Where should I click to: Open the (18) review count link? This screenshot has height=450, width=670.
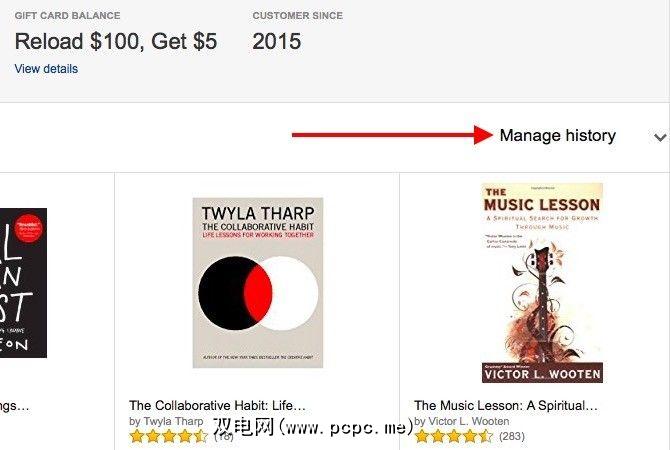223,436
